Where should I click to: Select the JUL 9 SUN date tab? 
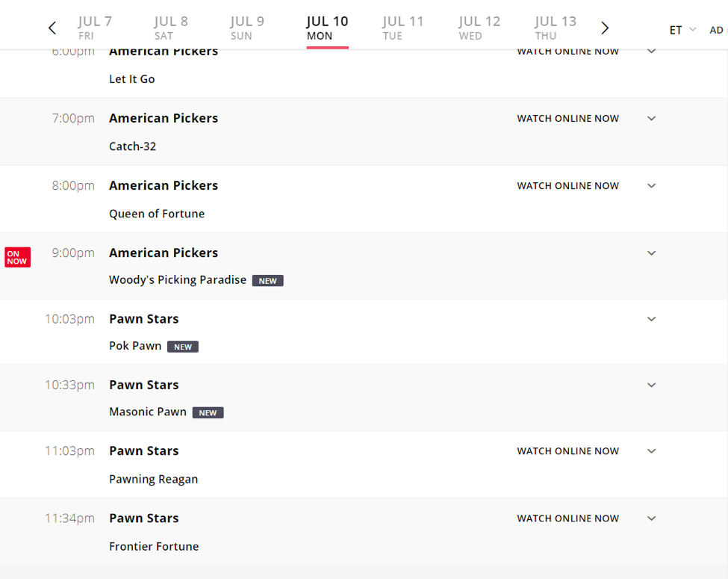247,28
